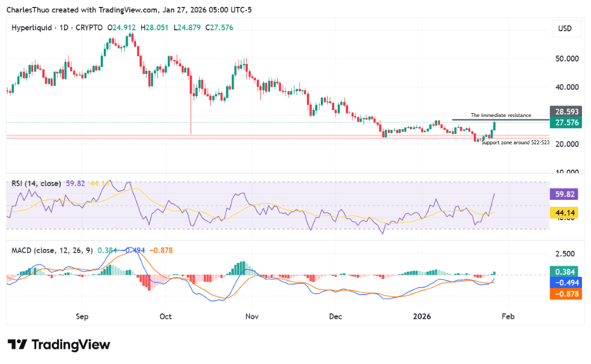The height and width of the screenshot is (364, 591).
Task: Click the green 0.384 MACD histogram label
Action: (x=564, y=272)
